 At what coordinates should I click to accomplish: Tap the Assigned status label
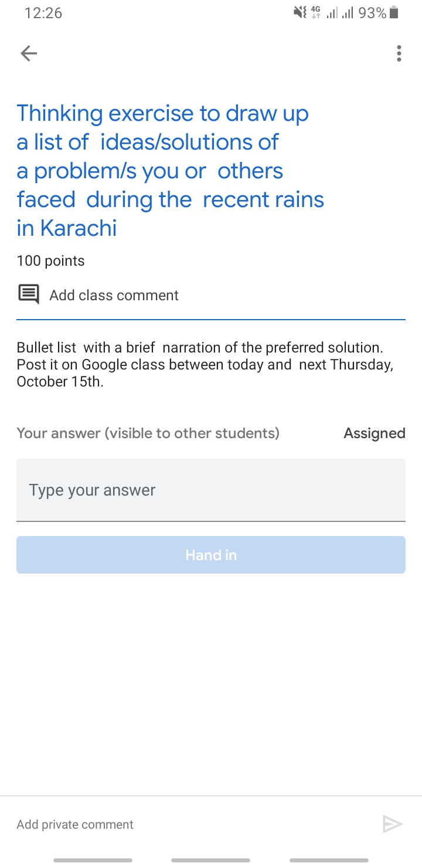(x=374, y=433)
